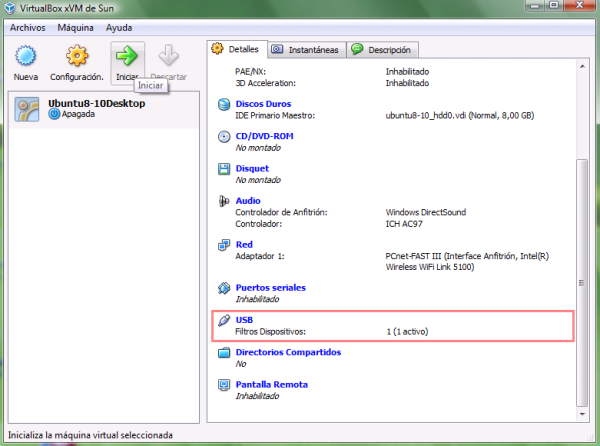Click the Nueva machine toolbar icon
The width and height of the screenshot is (600, 446).
click(x=26, y=59)
